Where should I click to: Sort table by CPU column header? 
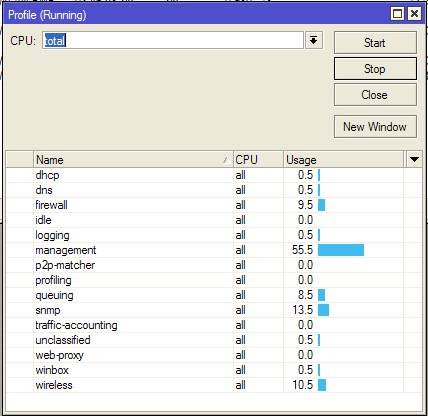(258, 160)
